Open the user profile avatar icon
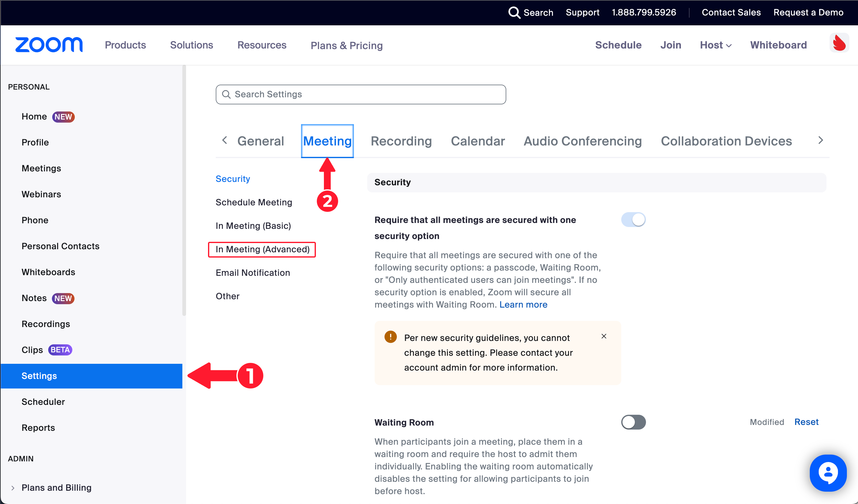Viewport: 858px width, 504px height. click(x=839, y=43)
